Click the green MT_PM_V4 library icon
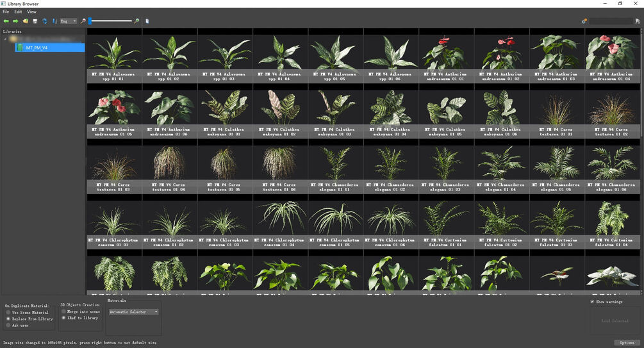 point(19,47)
